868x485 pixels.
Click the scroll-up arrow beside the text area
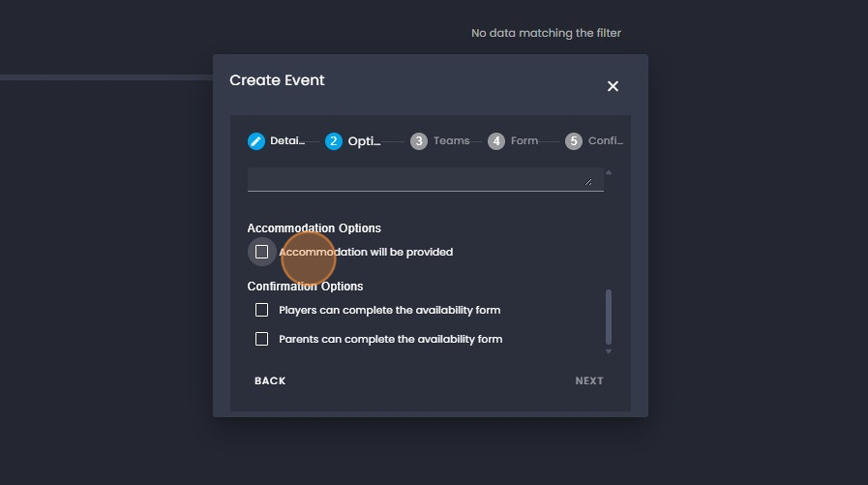point(609,173)
